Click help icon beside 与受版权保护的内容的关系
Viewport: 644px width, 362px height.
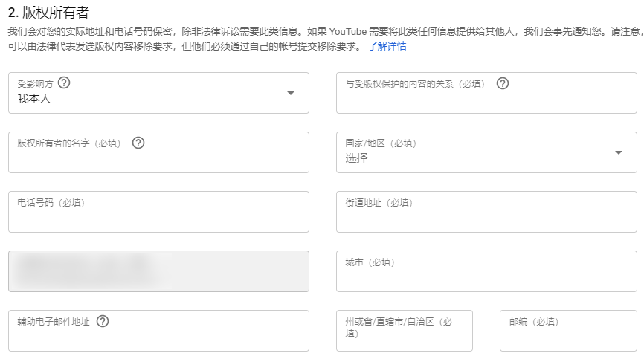(503, 83)
